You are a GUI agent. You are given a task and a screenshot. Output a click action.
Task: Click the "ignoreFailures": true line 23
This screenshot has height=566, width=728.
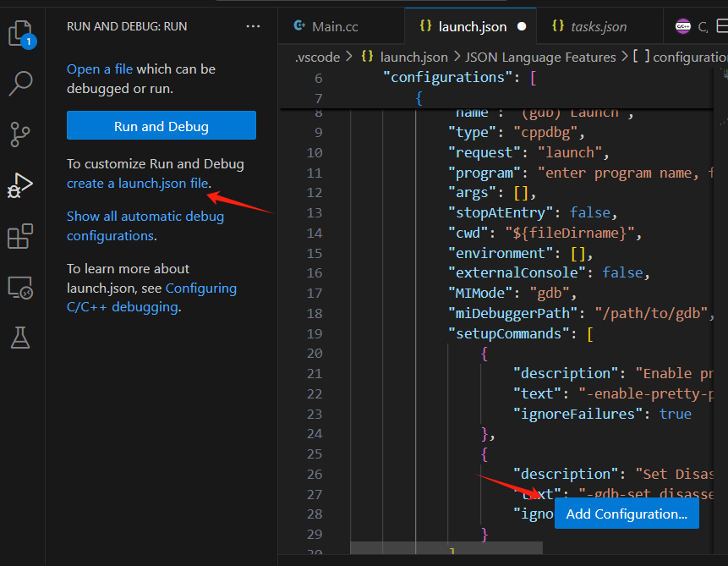[602, 414]
